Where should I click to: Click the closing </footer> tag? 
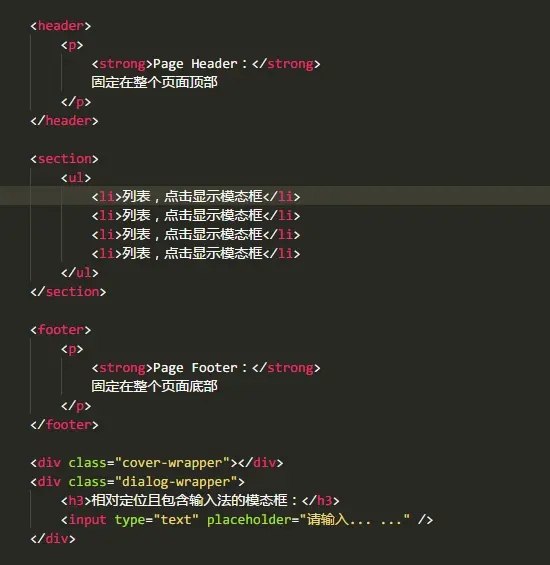click(x=64, y=425)
